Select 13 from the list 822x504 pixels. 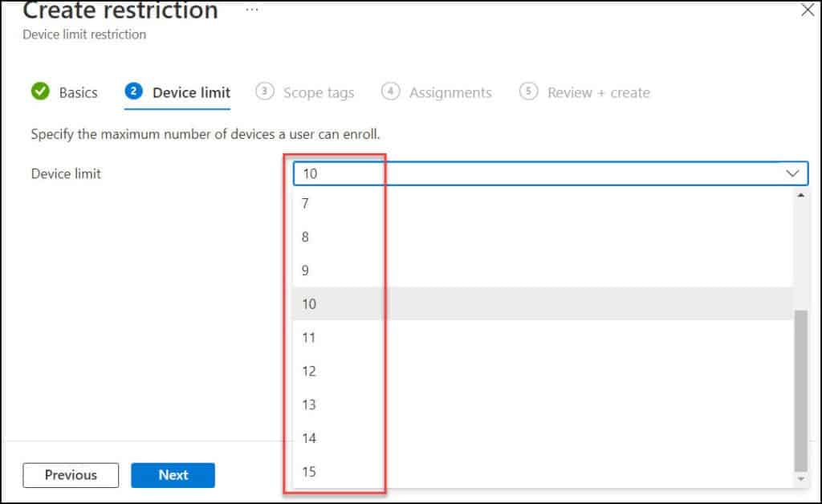tap(309, 405)
